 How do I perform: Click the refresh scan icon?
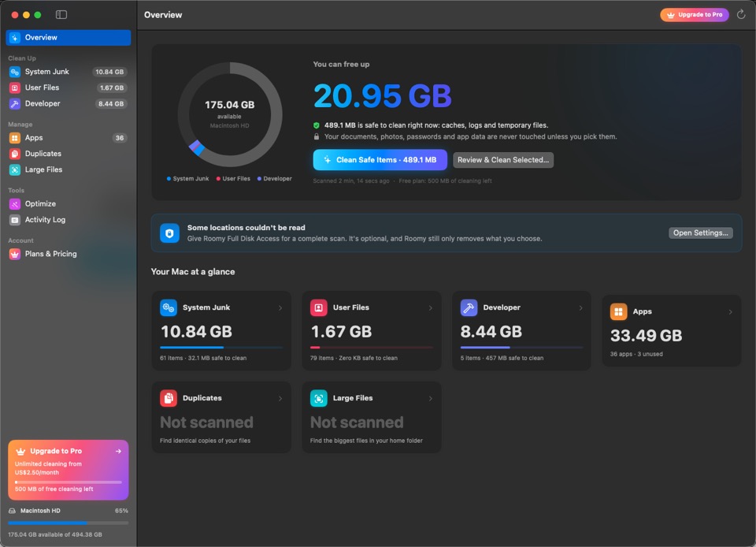coord(741,14)
